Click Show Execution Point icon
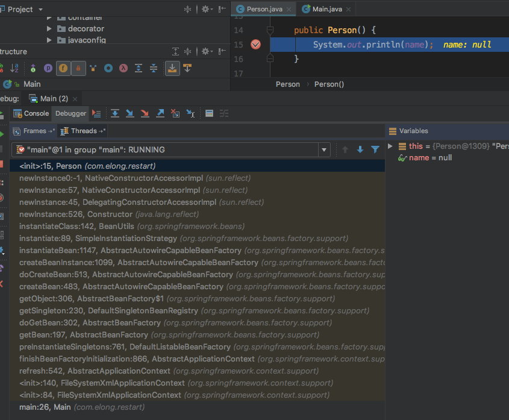The image size is (509, 420). 96,113
